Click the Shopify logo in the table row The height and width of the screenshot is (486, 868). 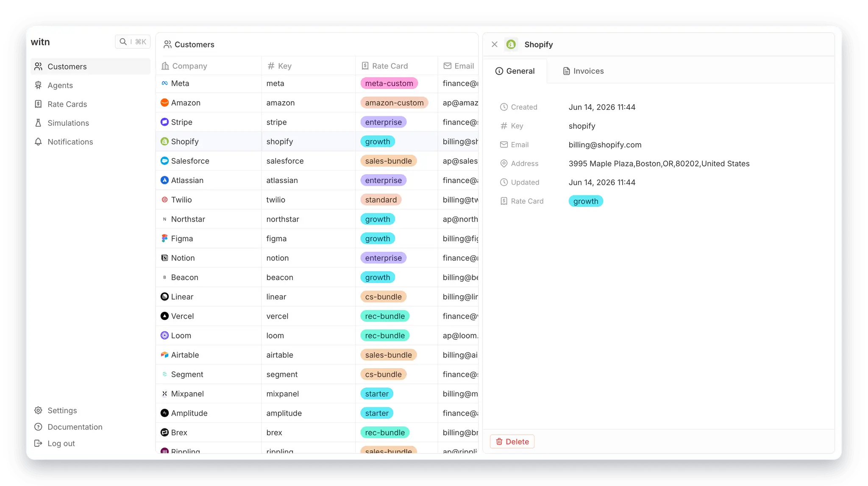pyautogui.click(x=164, y=142)
